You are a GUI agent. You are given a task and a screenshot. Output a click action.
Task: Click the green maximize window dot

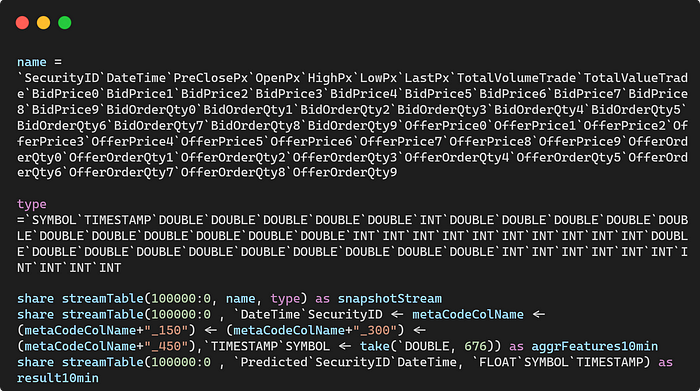(65, 22)
